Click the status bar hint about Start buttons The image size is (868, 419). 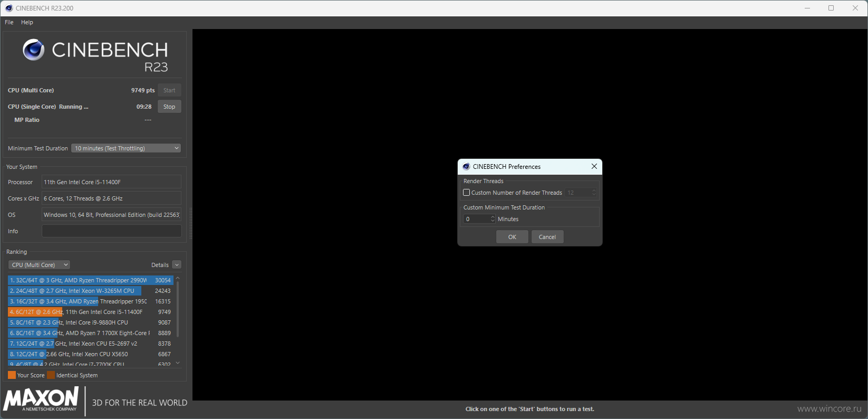coord(530,409)
